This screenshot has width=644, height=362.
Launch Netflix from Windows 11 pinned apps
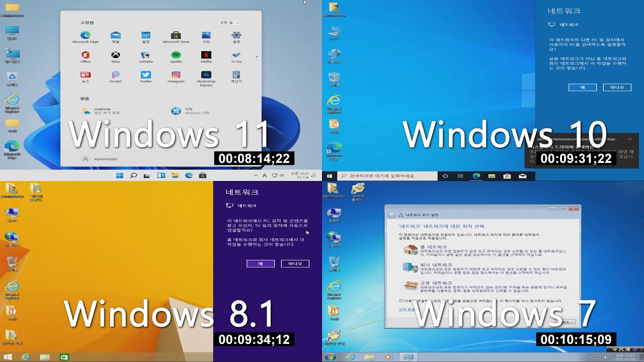pos(206,57)
